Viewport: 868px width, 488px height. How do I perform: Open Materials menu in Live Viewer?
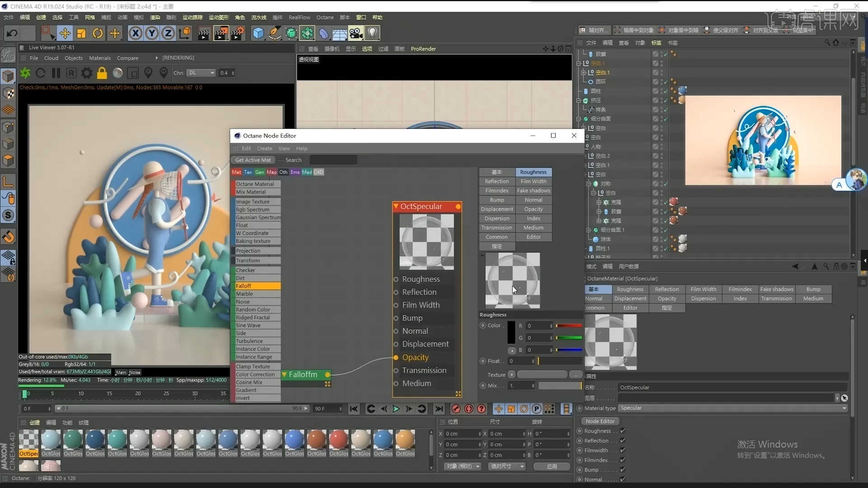tap(100, 58)
